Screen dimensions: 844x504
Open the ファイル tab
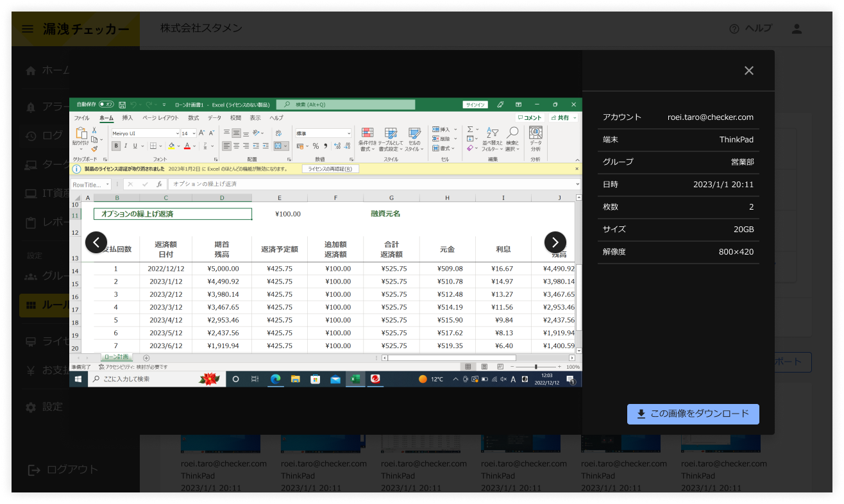(81, 118)
